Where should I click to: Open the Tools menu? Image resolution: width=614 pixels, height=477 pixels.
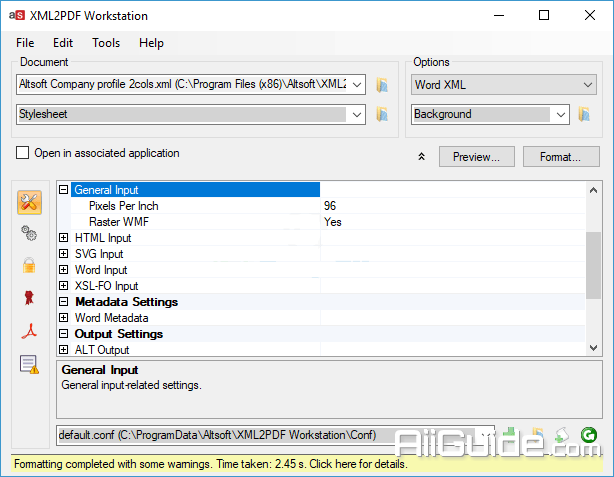point(106,43)
